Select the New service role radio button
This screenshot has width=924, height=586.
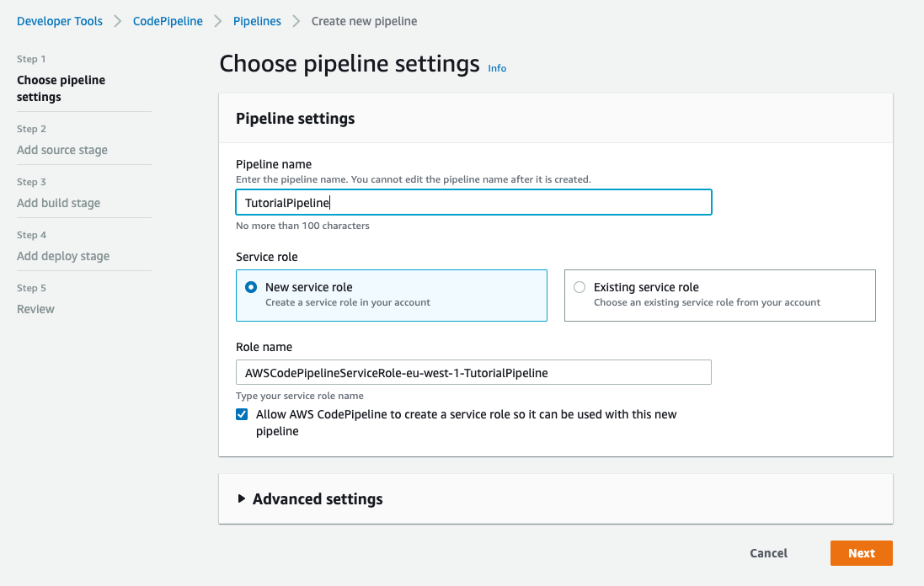click(251, 287)
